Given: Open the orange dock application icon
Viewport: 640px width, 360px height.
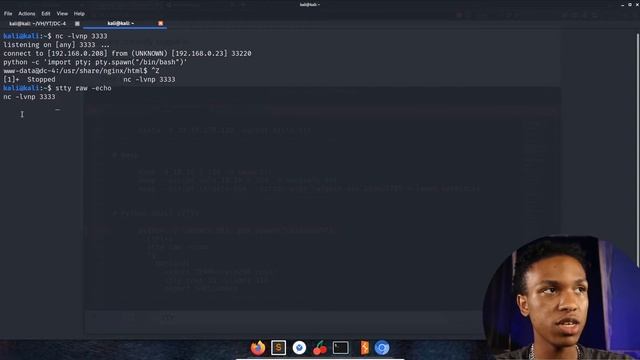Looking at the screenshot, I should [364, 348].
